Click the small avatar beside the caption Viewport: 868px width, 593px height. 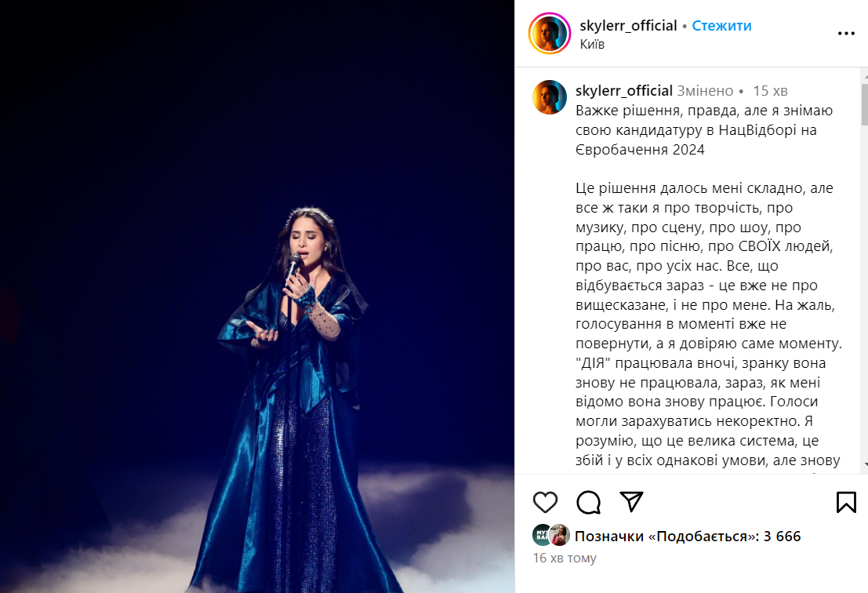tap(549, 97)
